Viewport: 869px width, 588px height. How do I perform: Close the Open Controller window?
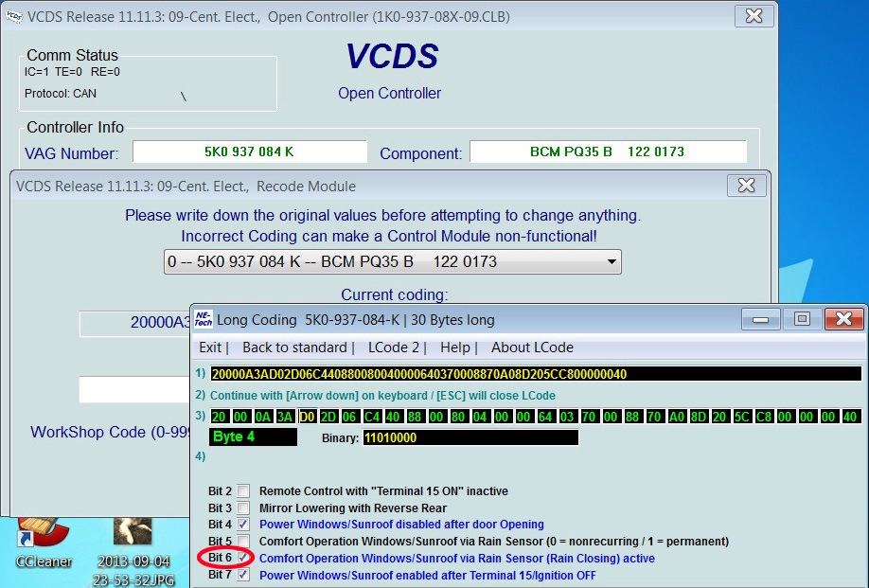tap(754, 15)
